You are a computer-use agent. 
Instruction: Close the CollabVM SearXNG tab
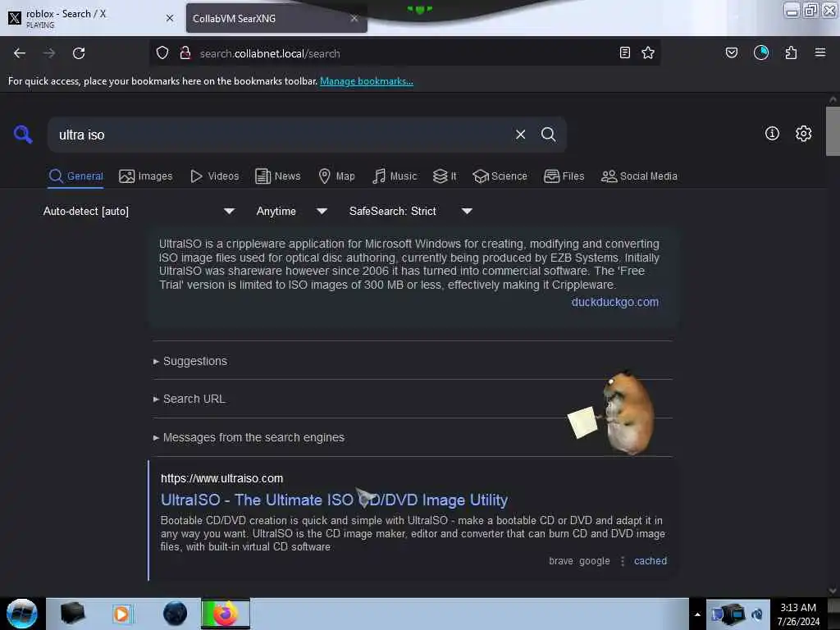point(354,18)
